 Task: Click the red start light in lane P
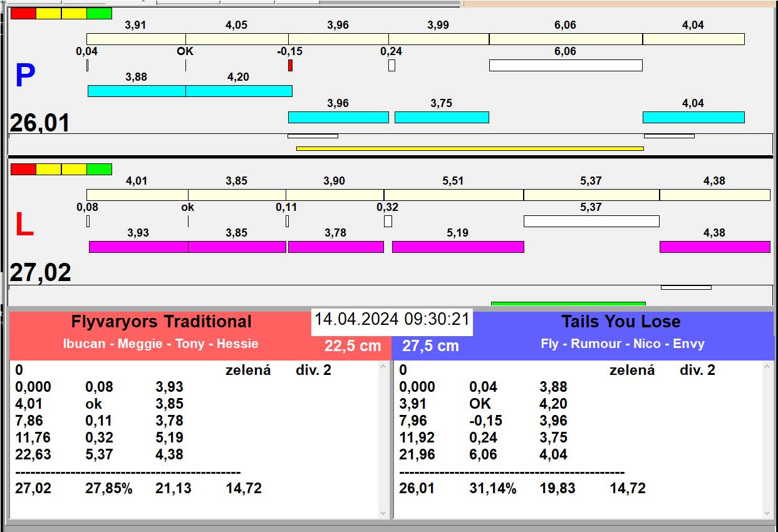[x=23, y=13]
